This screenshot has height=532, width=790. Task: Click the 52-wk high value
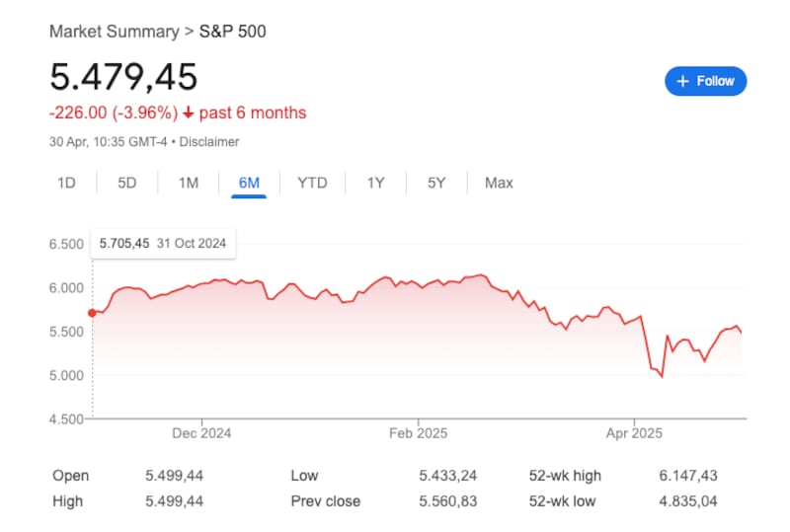(689, 476)
